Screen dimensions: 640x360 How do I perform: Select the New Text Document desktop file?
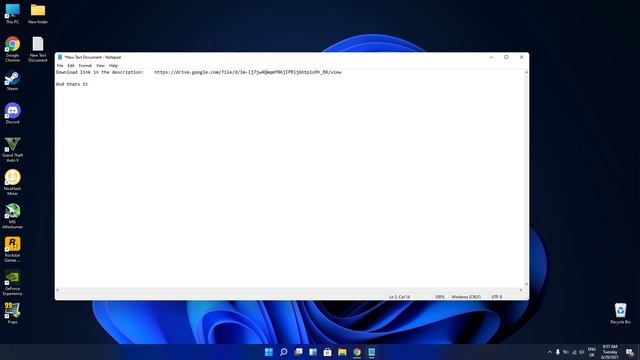coord(38,49)
